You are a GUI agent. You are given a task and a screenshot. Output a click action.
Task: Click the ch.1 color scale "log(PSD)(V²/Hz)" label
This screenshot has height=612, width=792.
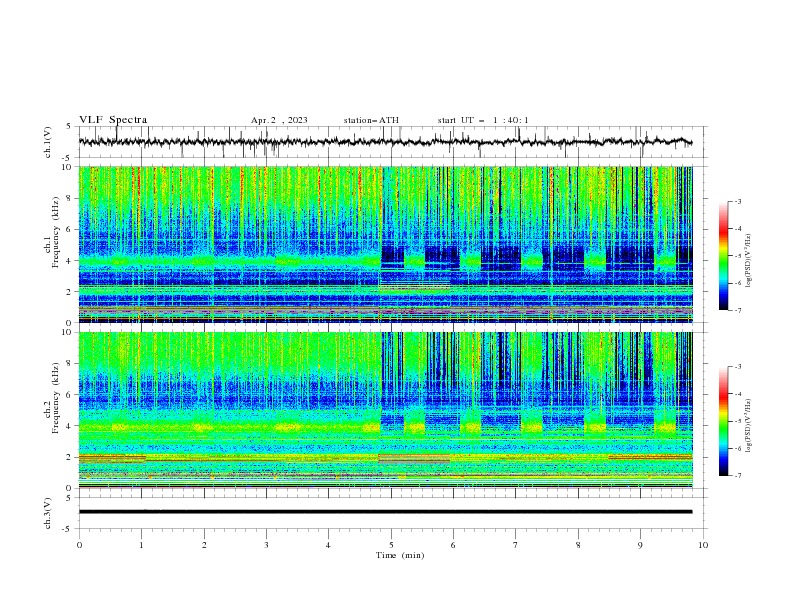[x=749, y=261]
